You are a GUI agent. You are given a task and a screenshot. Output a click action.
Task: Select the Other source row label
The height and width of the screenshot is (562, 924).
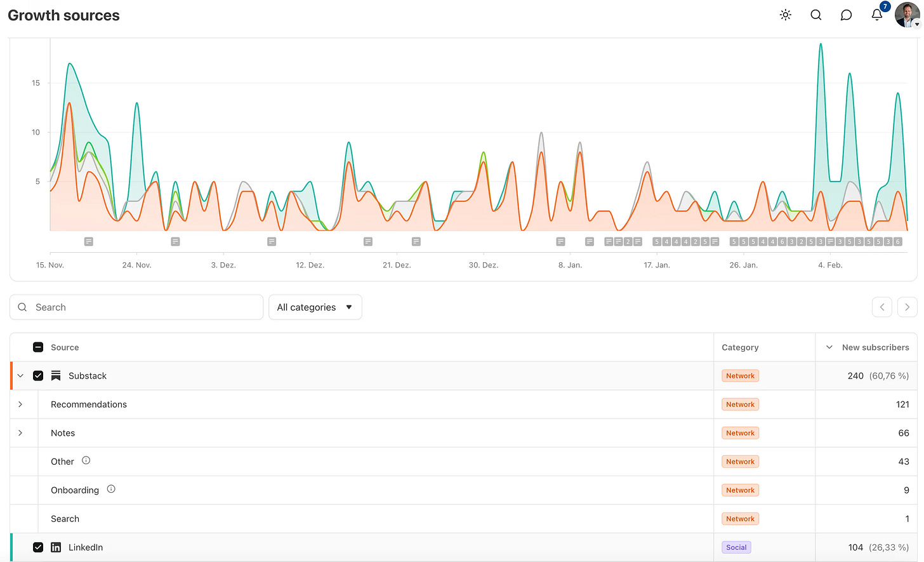pos(62,462)
